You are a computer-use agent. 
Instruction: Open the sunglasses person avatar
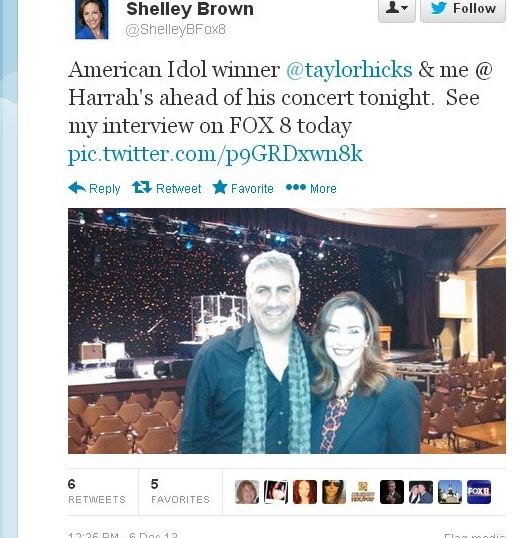tap(334, 492)
